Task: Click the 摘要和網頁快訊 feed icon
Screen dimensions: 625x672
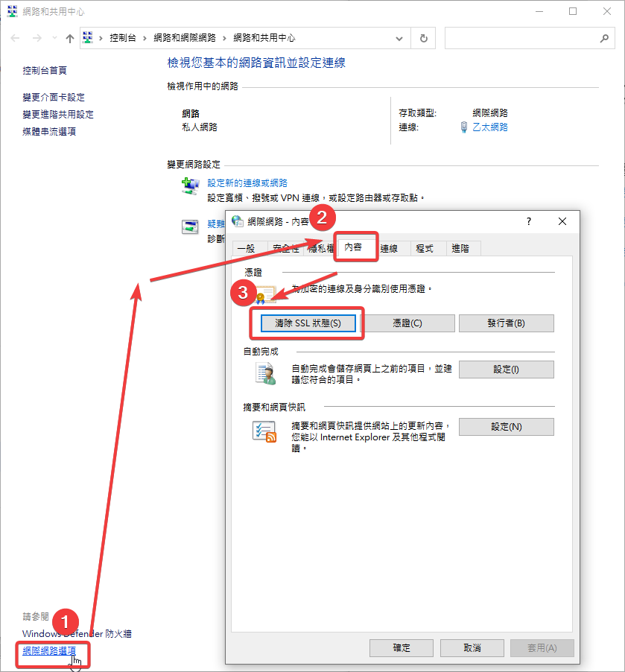Action: click(x=265, y=431)
